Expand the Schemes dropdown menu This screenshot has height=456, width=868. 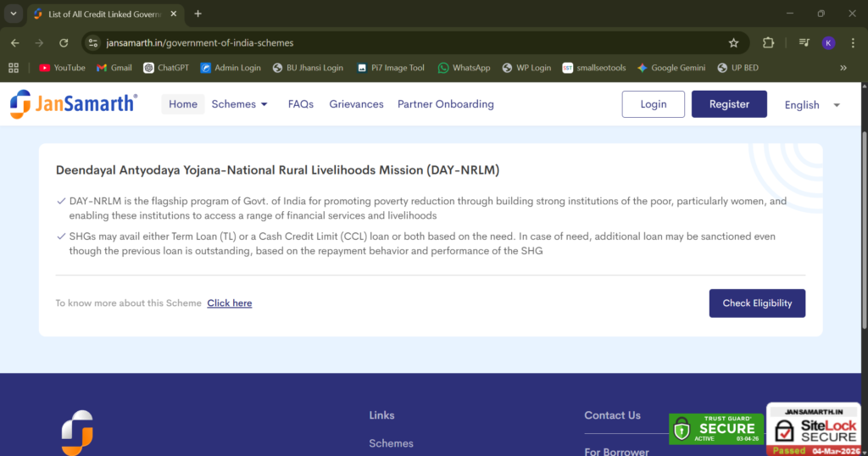(x=240, y=104)
